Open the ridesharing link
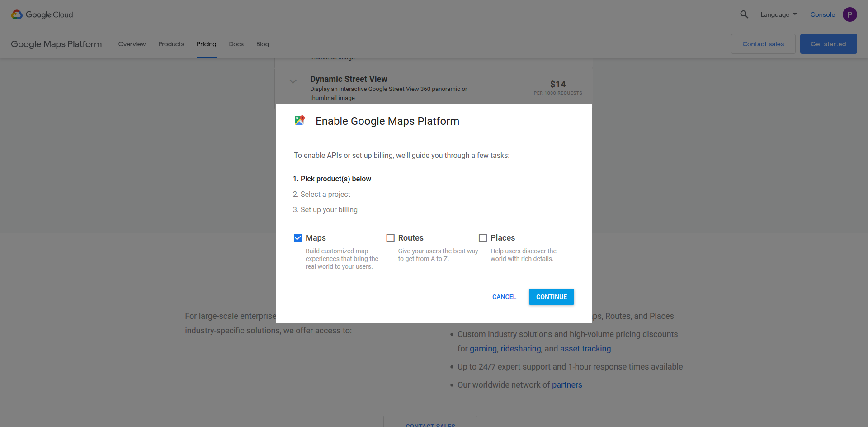The width and height of the screenshot is (868, 427). tap(521, 349)
